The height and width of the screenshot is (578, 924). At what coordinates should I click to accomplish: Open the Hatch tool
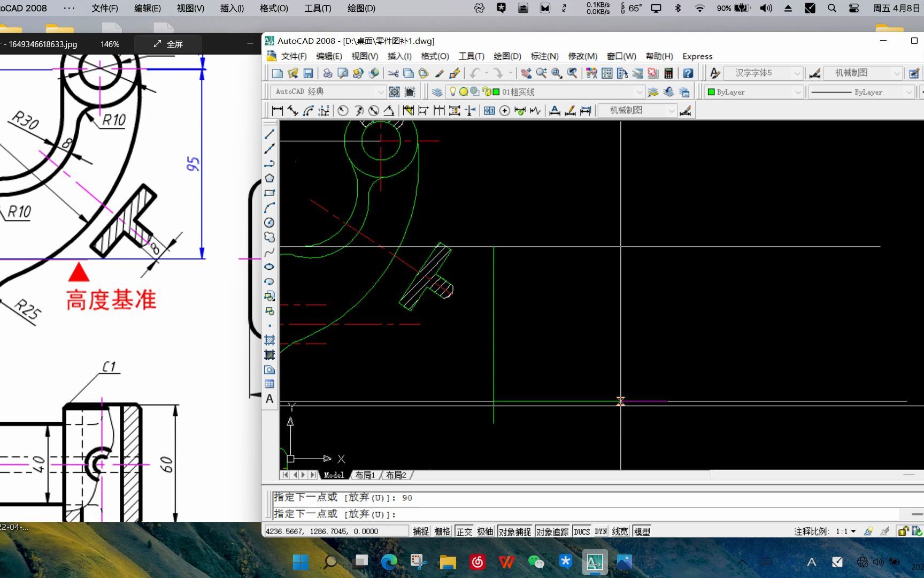(x=269, y=340)
